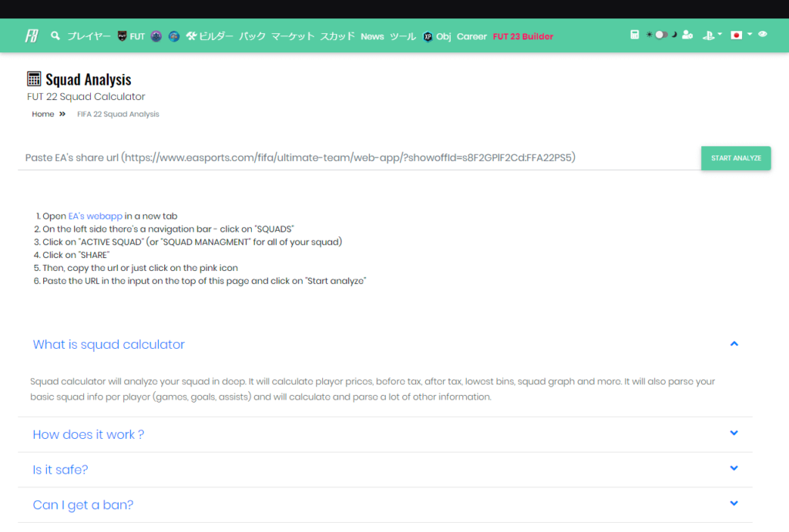The width and height of the screenshot is (789, 532).
Task: Open the Career menu item
Action: click(472, 36)
